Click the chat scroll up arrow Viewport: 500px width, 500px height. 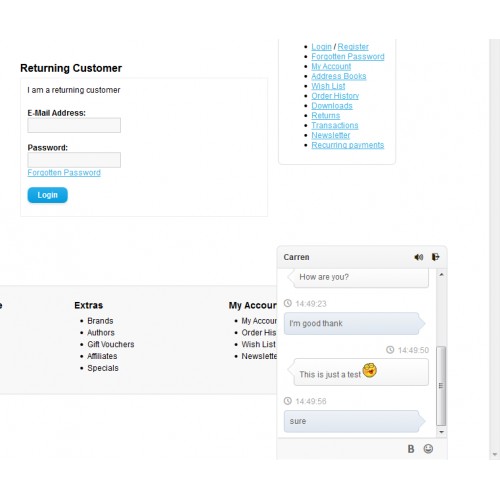pos(441,275)
